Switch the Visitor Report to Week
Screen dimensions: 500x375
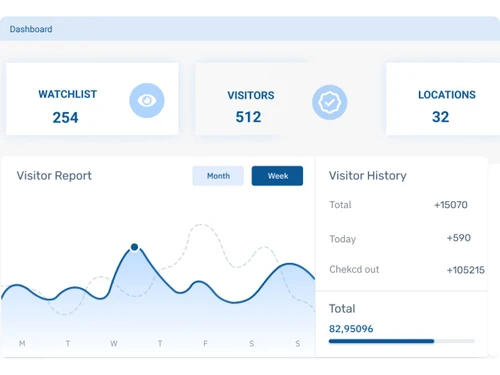point(277,176)
